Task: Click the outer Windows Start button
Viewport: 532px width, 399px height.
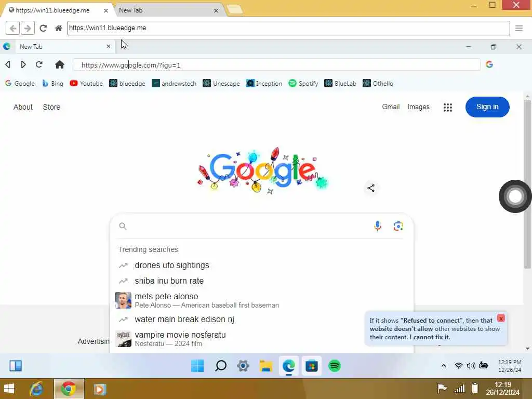Action: coord(9,389)
